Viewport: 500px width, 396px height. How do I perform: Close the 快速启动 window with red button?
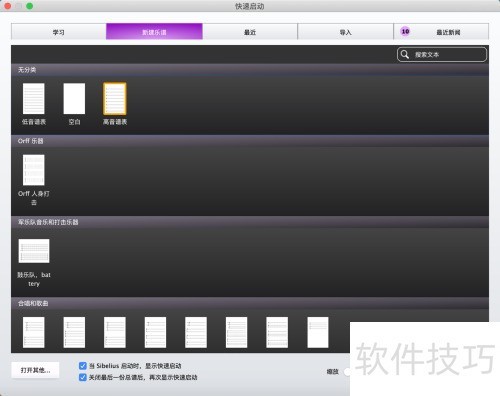tap(7, 6)
